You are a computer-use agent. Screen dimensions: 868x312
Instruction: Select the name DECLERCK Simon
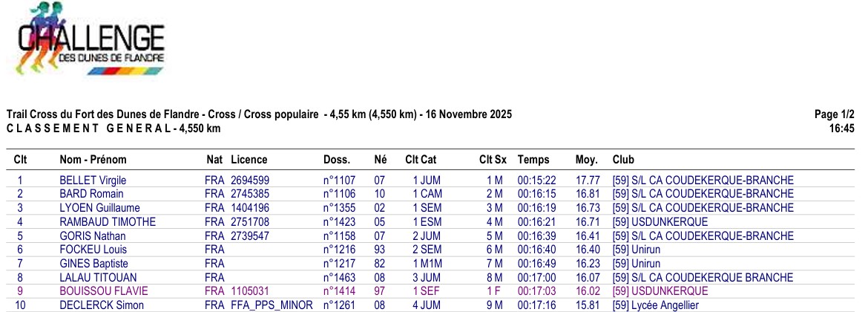tap(102, 305)
